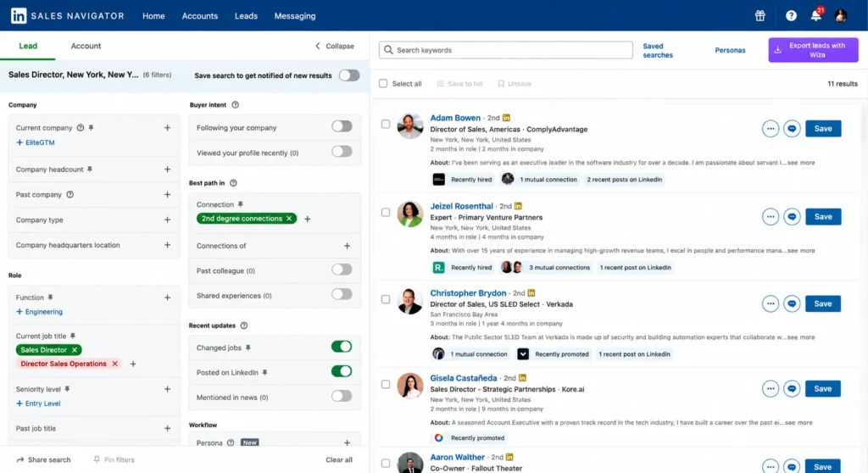Enable Viewed your profile recently toggle

coord(342,152)
